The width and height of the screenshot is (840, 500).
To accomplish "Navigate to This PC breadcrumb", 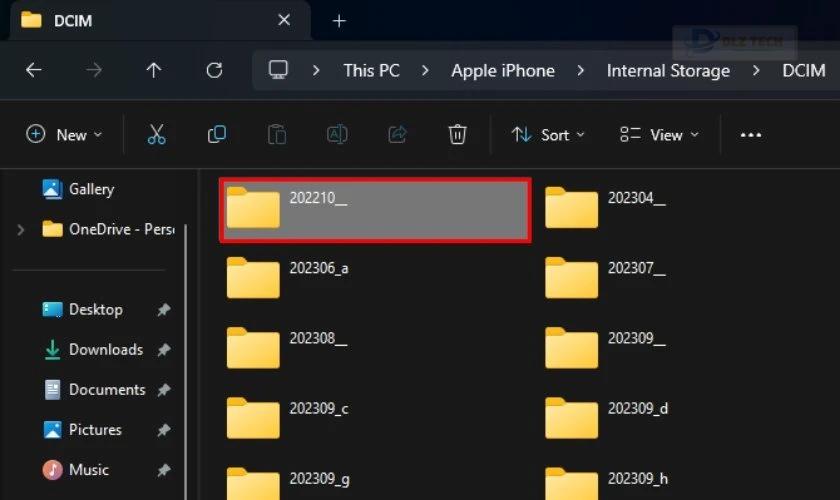I will pyautogui.click(x=372, y=71).
